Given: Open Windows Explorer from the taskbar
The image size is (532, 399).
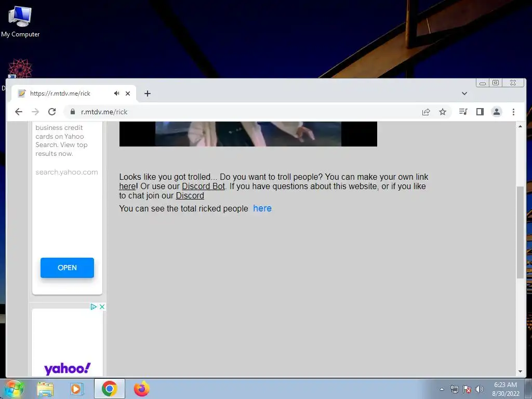Looking at the screenshot, I should coord(45,389).
